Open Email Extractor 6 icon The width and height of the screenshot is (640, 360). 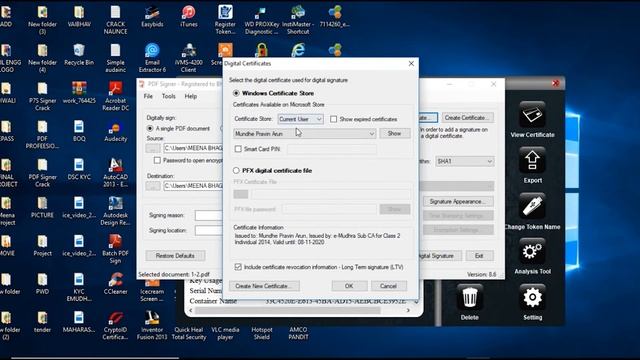pyautogui.click(x=152, y=58)
